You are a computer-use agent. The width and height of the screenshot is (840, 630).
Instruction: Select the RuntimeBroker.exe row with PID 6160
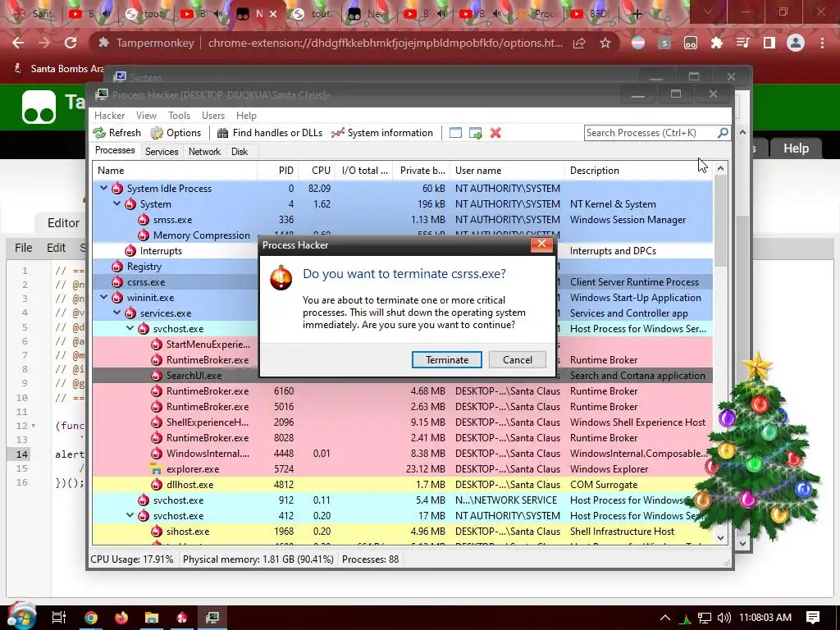point(402,391)
